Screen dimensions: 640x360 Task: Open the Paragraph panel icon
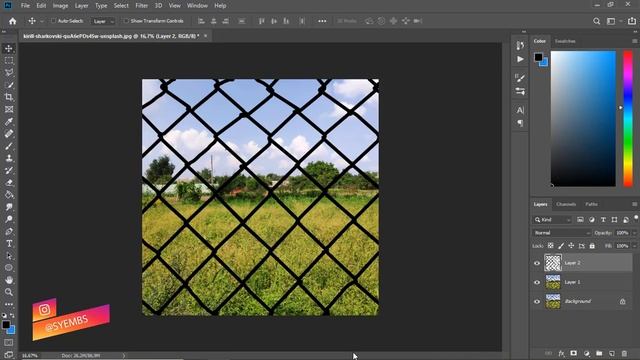520,123
